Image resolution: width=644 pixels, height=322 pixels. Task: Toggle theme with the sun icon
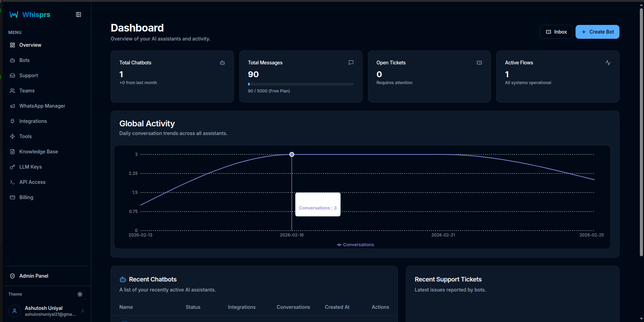coord(80,294)
